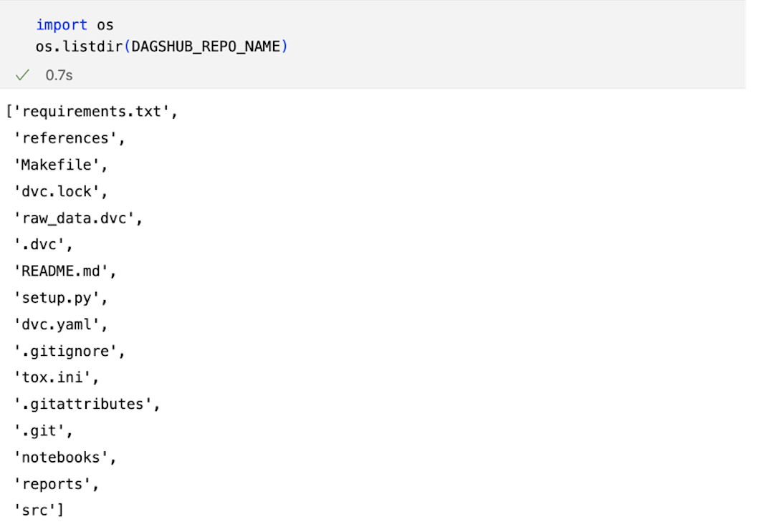Click 'setup.py' in the listing
The width and height of the screenshot is (774, 532).
click(x=57, y=298)
